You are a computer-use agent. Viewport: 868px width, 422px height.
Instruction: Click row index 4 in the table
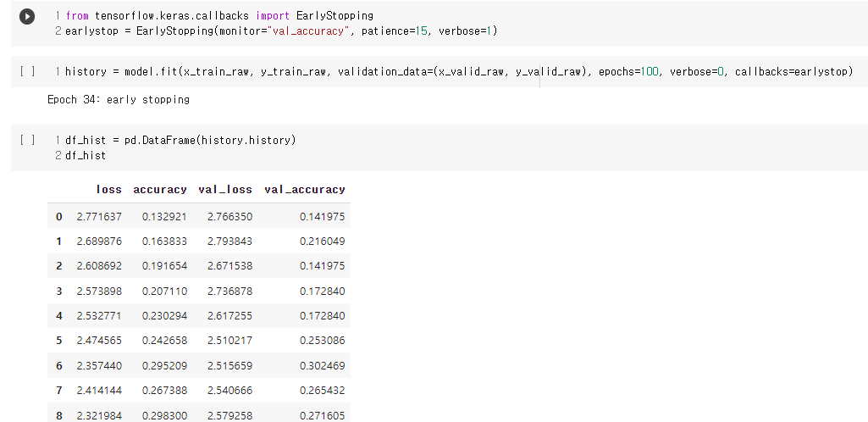tap(59, 316)
